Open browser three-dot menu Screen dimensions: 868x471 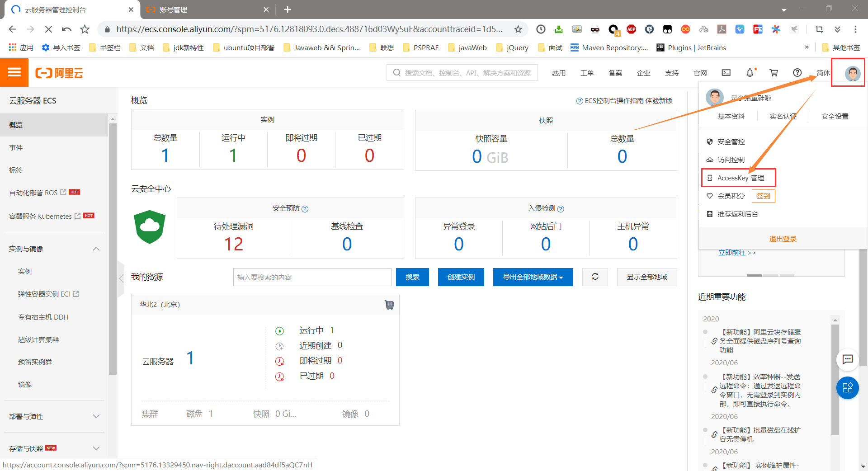click(x=855, y=29)
